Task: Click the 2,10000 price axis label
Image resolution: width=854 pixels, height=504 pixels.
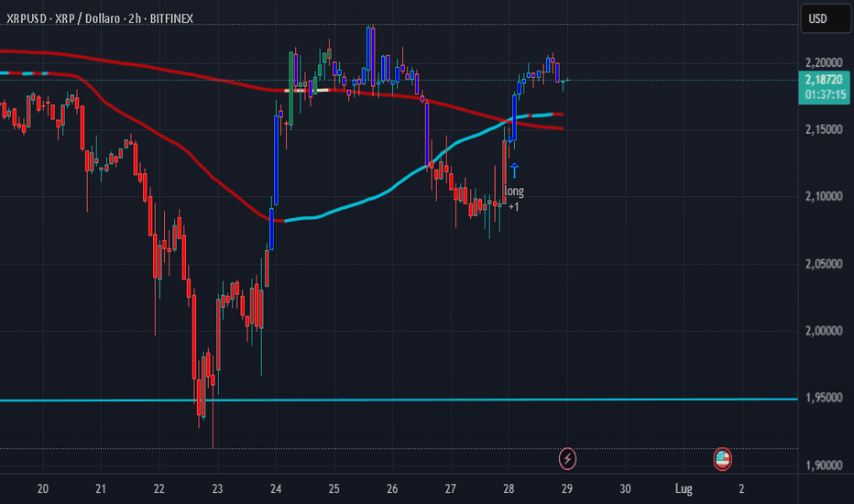Action: tap(824, 197)
